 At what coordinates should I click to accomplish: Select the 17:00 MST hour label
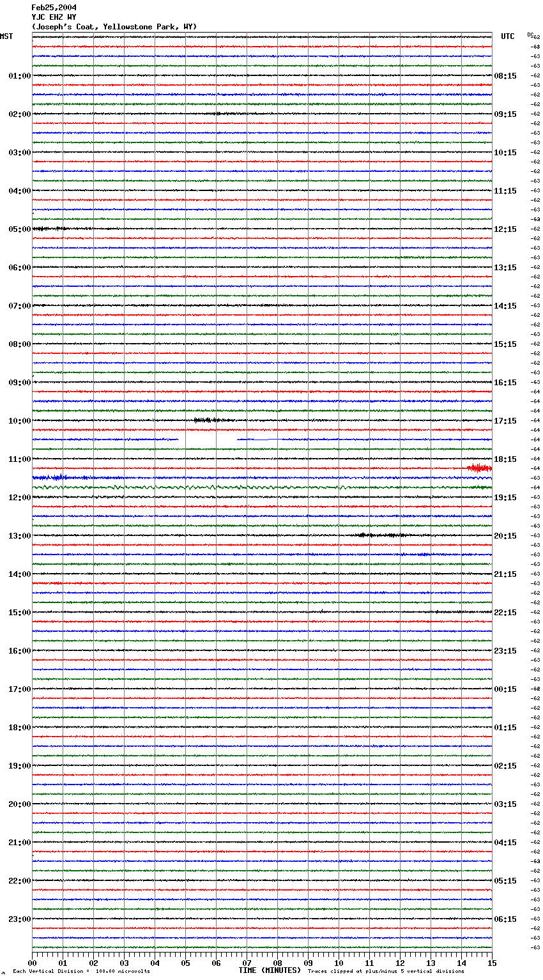pyautogui.click(x=20, y=689)
